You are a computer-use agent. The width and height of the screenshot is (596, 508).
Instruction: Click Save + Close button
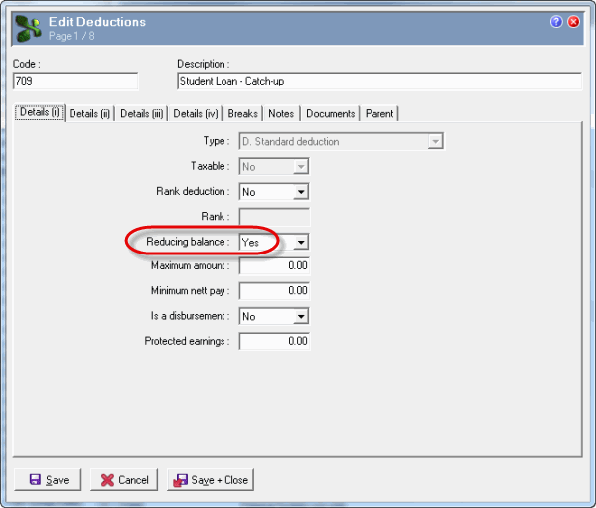point(210,479)
